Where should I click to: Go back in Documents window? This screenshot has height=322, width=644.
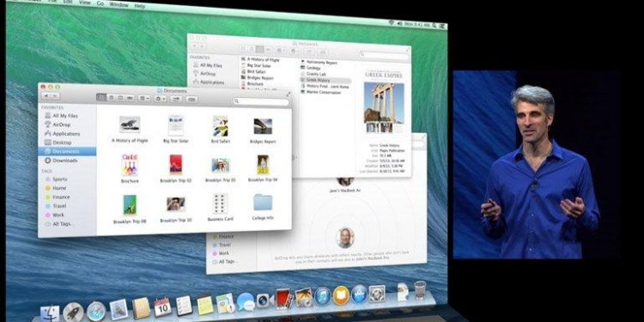46,95
